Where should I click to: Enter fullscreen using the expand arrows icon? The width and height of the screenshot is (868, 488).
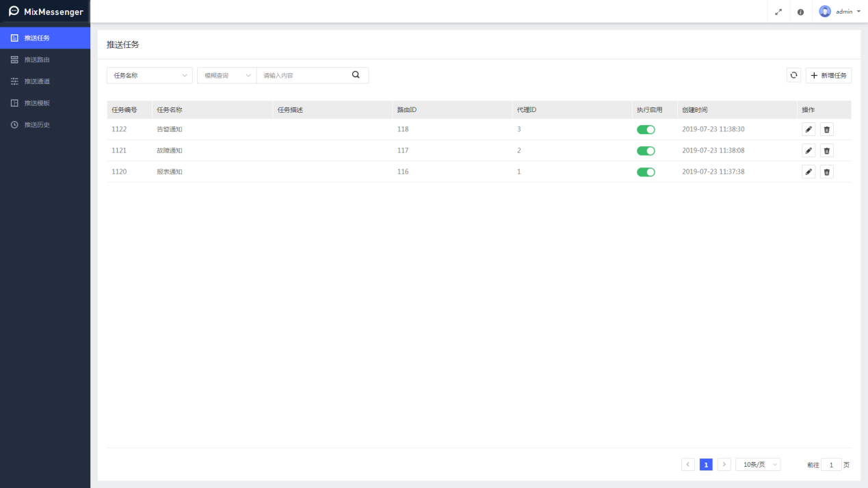click(x=778, y=12)
